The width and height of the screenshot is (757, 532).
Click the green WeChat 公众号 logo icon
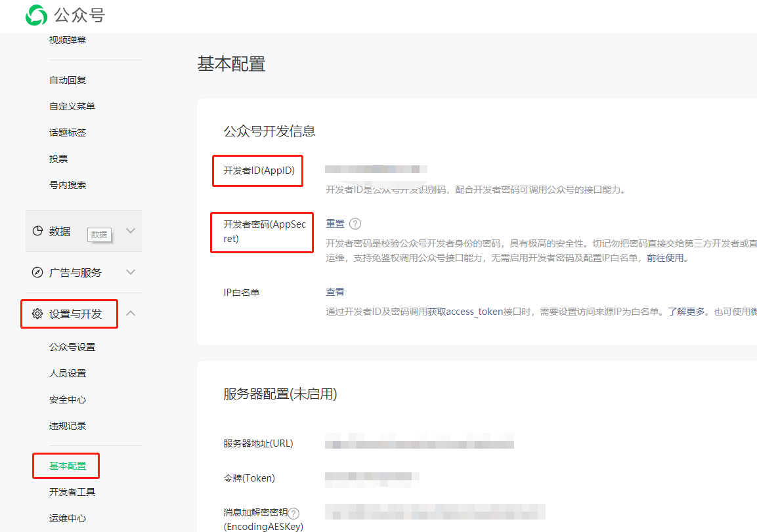pos(36,15)
